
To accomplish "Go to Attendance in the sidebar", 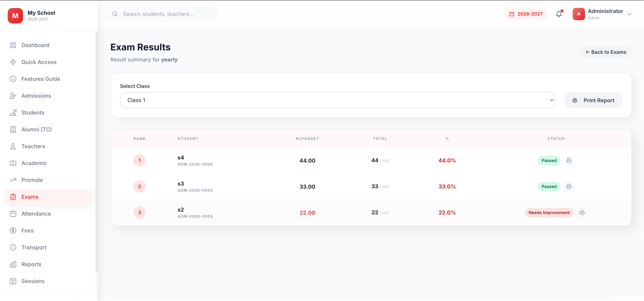I will (36, 213).
